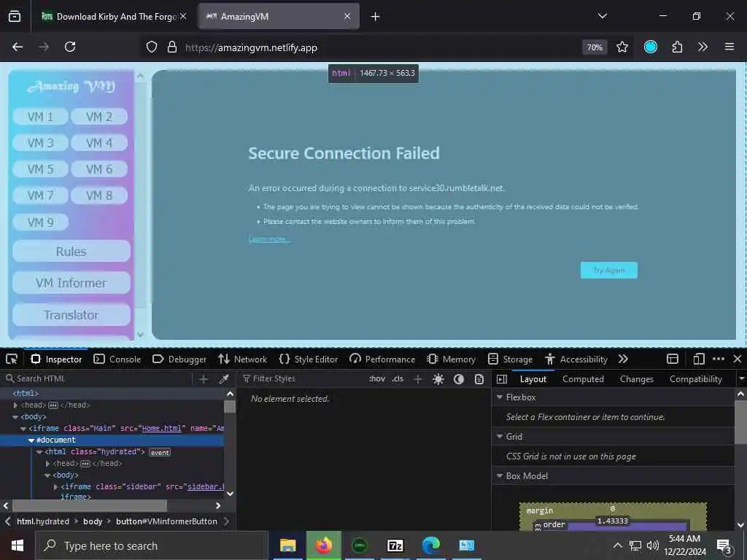This screenshot has width=747, height=560.
Task: Toggle Responsive Design Mode icon
Action: [x=699, y=359]
